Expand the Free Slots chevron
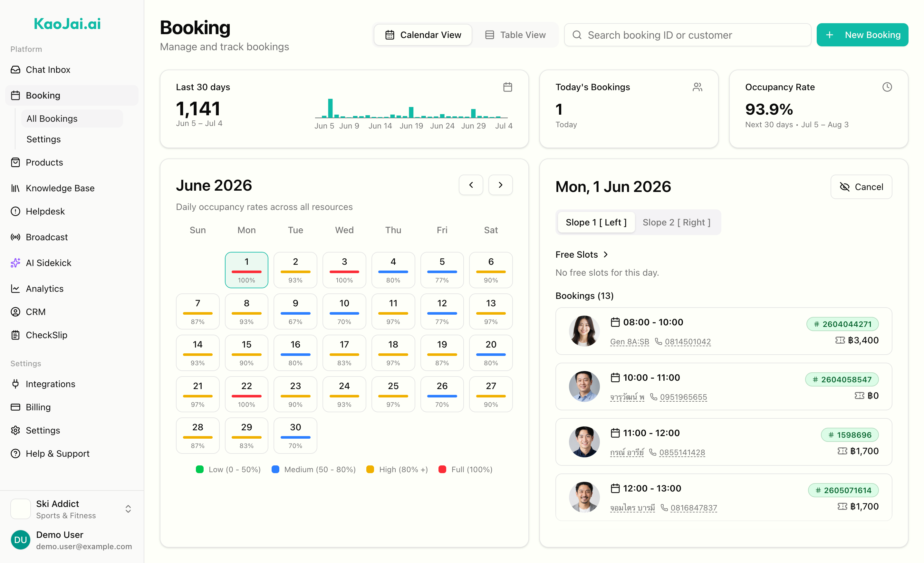Image resolution: width=924 pixels, height=563 pixels. tap(606, 254)
